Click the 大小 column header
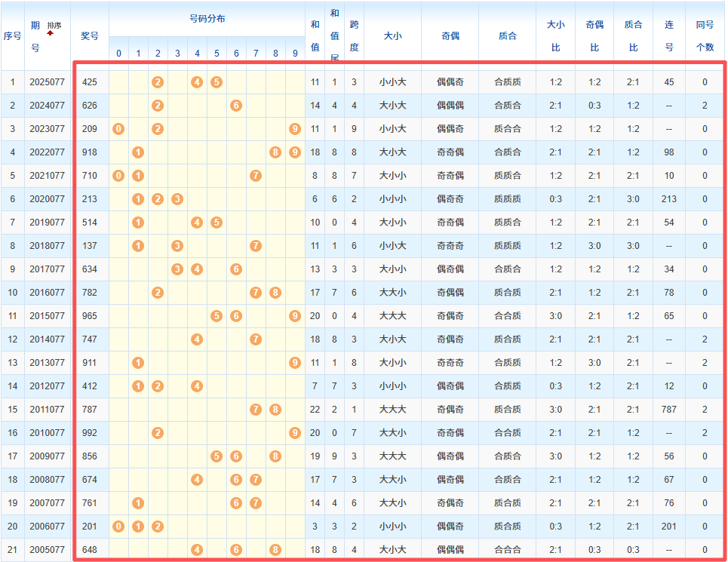 [393, 35]
